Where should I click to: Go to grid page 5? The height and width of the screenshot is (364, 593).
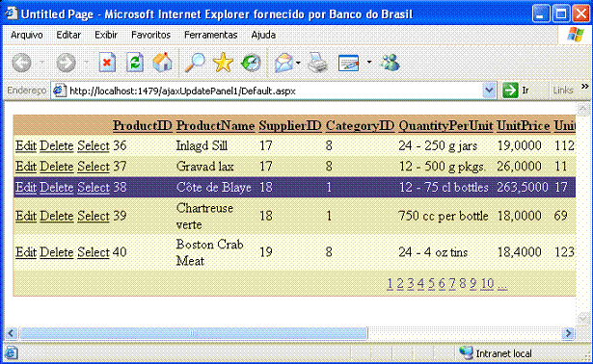pyautogui.click(x=431, y=283)
